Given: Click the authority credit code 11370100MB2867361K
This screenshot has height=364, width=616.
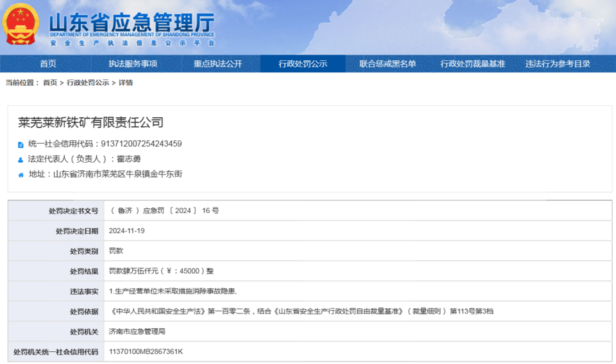Looking at the screenshot, I should point(146,352).
